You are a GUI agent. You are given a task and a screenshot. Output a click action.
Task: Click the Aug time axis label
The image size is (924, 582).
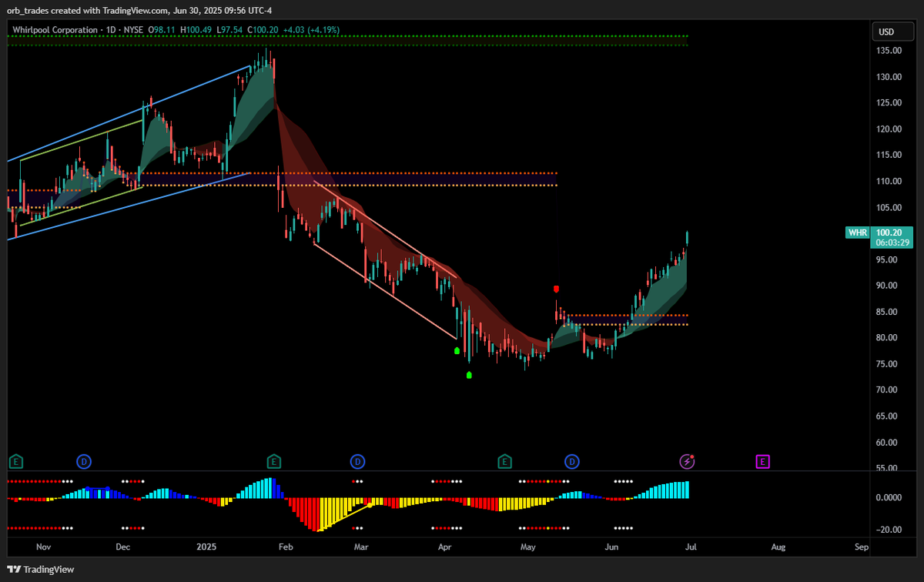point(778,547)
